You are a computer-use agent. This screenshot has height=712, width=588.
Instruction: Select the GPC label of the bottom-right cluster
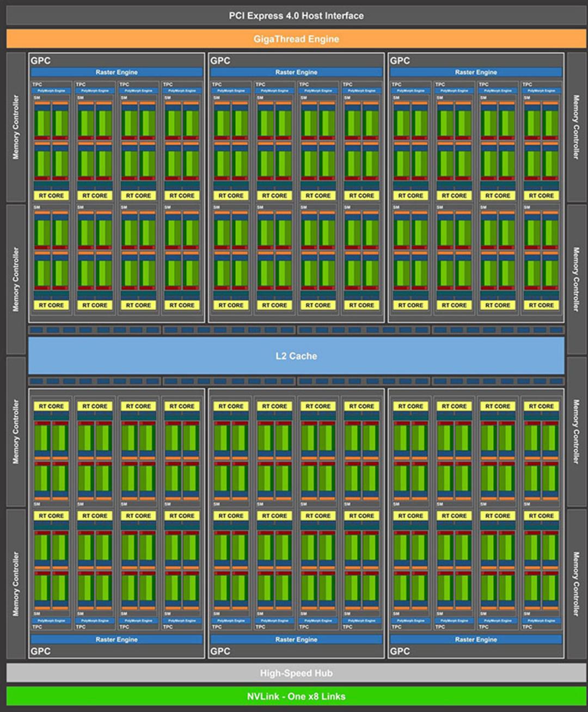(400, 651)
